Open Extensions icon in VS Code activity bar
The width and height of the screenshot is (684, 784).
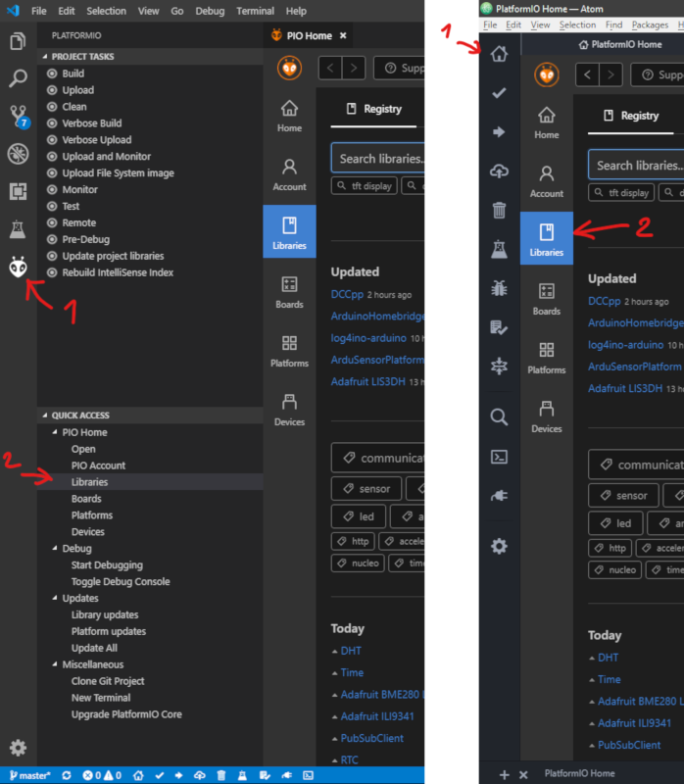coord(18,191)
